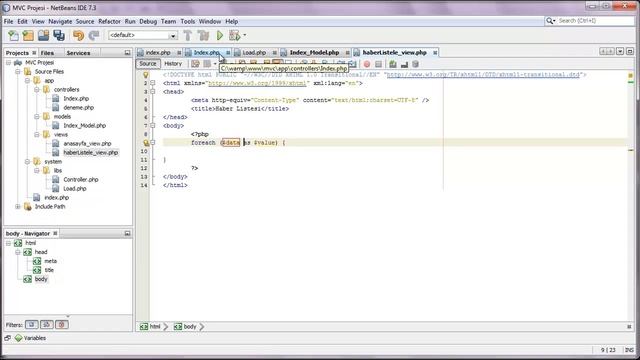Viewport: 640px width, 360px height.
Task: Open the xhtml namespace link in line 2
Action: (x=257, y=83)
